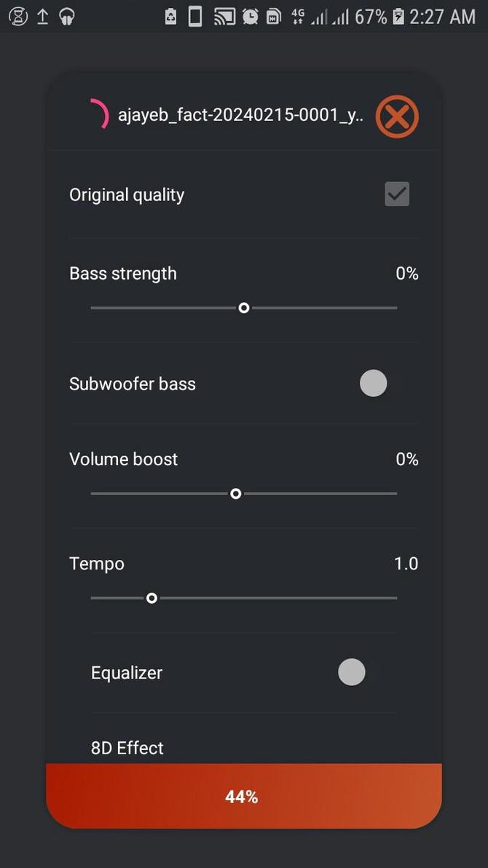The image size is (488, 868).
Task: Click the Volume boost slider handle
Action: coord(236,494)
